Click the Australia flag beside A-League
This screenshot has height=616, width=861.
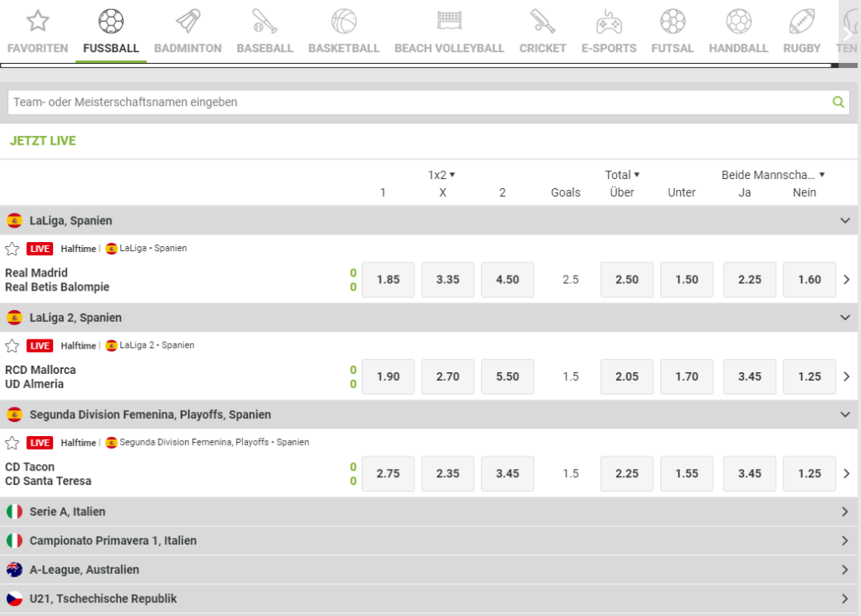tap(14, 570)
